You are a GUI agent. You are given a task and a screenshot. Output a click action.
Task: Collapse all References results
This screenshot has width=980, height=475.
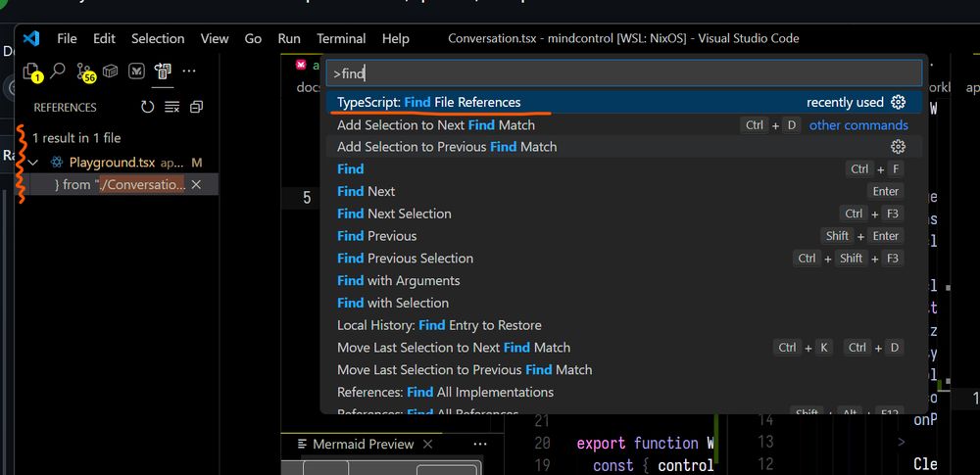[x=196, y=107]
